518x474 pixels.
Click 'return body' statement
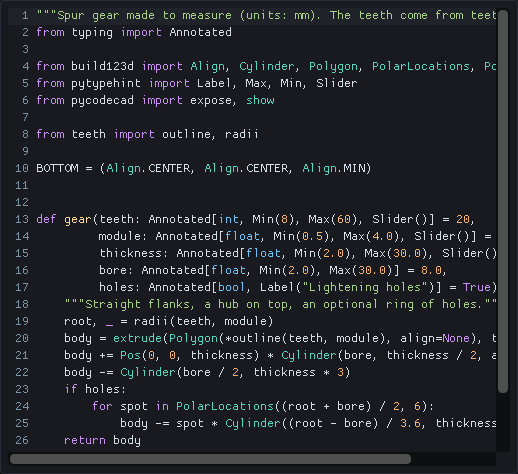tap(102, 440)
